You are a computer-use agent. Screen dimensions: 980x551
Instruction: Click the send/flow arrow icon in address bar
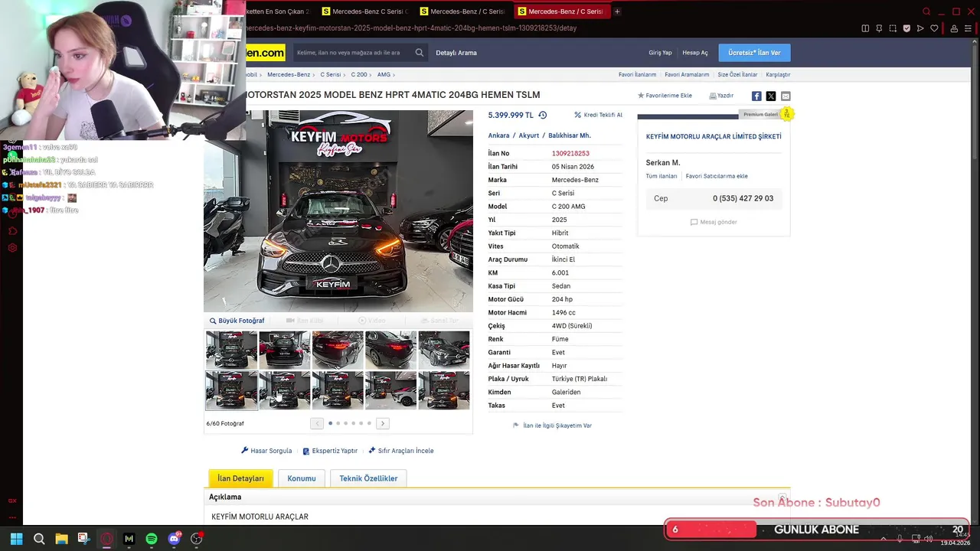pos(920,28)
